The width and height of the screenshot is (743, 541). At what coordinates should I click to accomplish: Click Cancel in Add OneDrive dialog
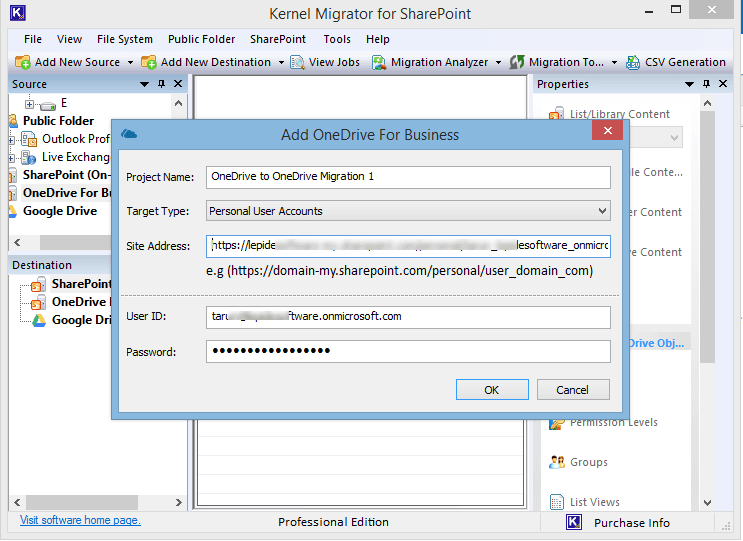point(573,389)
